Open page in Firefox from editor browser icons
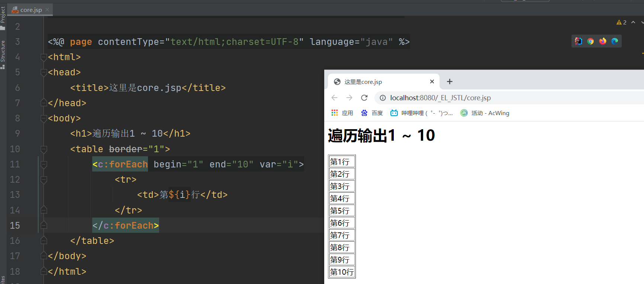 coord(603,41)
